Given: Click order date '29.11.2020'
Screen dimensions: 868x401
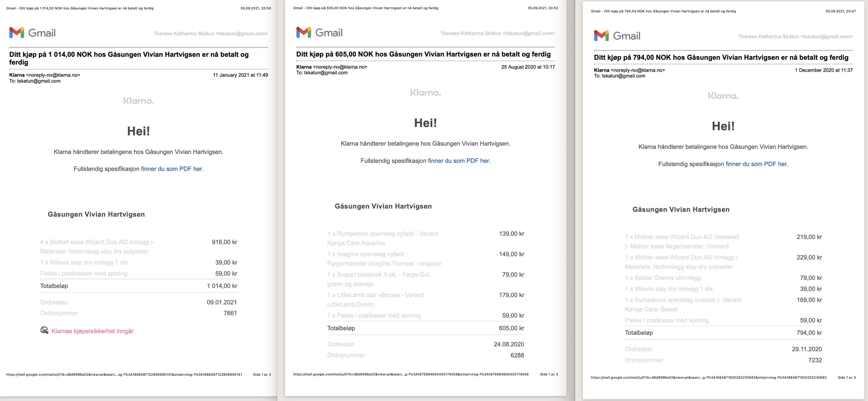Looking at the screenshot, I should (x=807, y=349).
